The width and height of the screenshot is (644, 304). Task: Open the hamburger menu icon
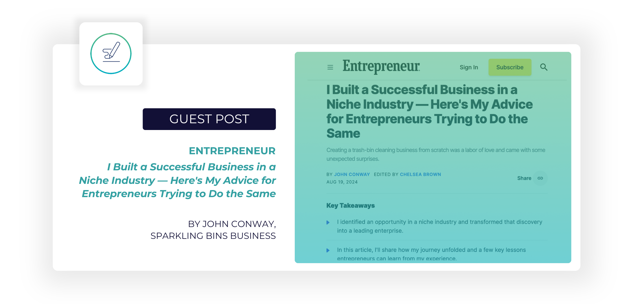tap(330, 67)
